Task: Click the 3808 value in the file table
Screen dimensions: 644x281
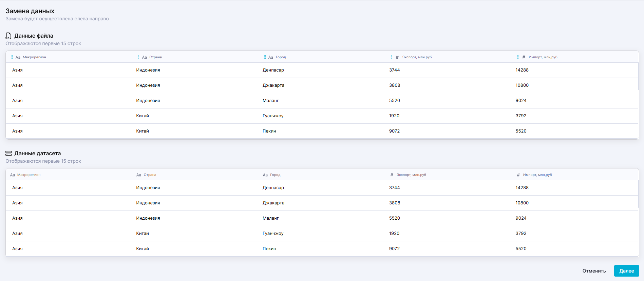Action: click(x=395, y=85)
